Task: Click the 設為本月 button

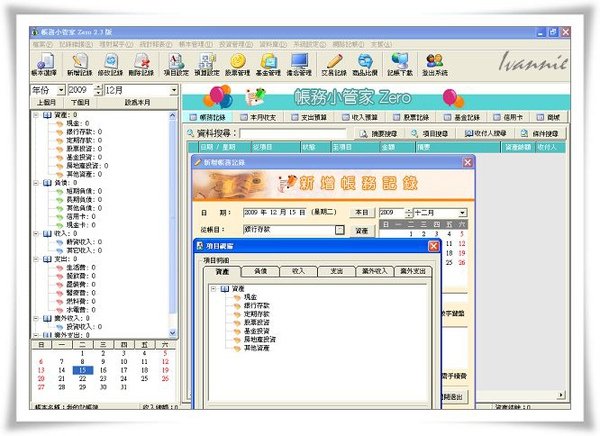Action: point(137,103)
